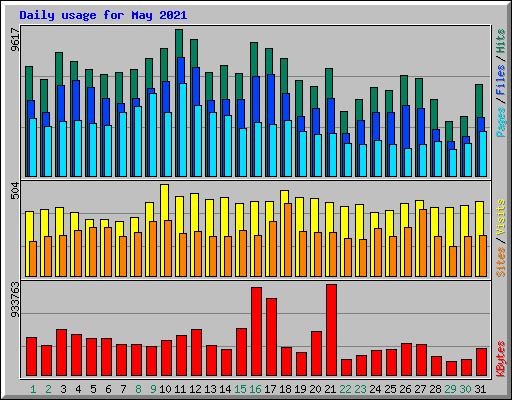Click day label '17' on the x-axis
The image size is (512, 400).
coord(270,389)
